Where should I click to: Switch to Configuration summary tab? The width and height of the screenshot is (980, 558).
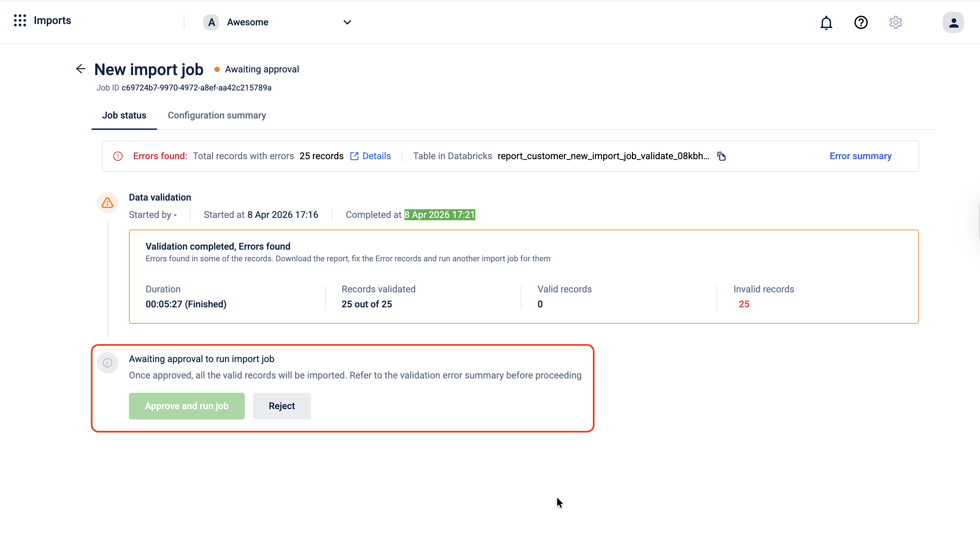(217, 115)
